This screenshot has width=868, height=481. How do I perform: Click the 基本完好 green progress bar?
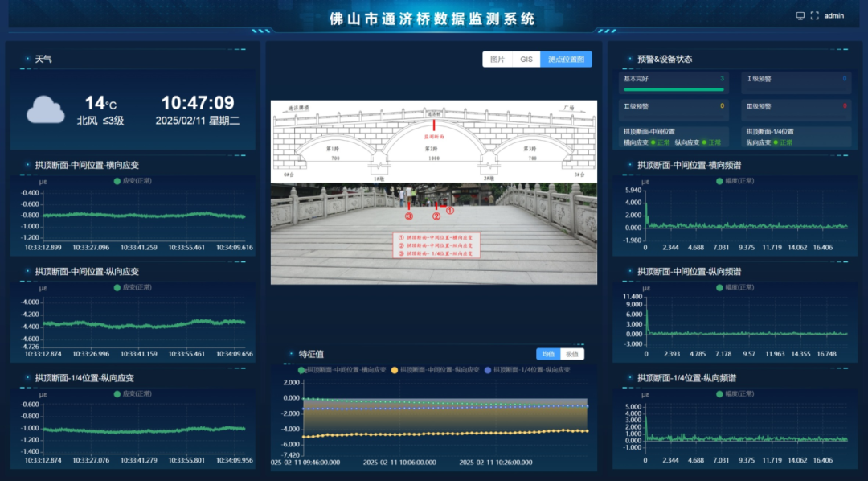click(x=674, y=89)
